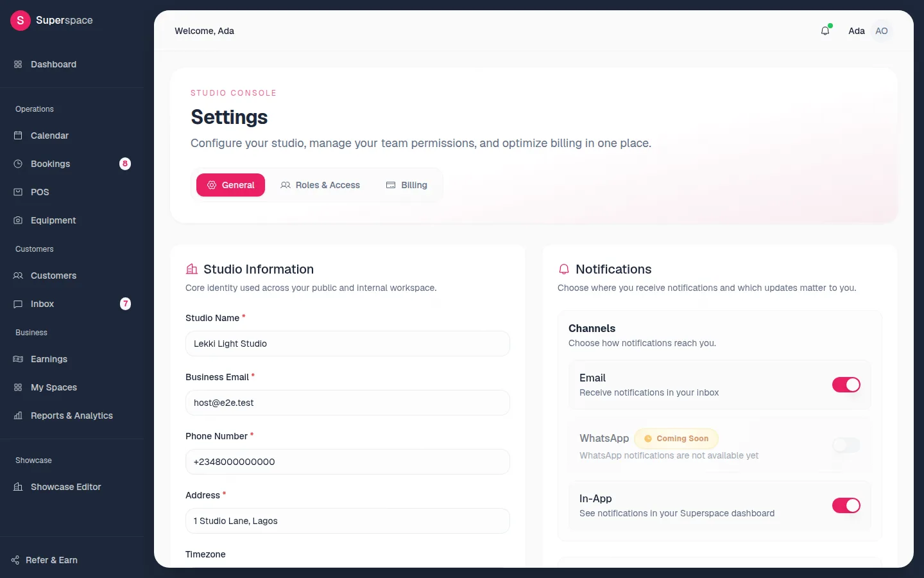Click the STUDIO CONSOLE label
Viewport: 924px width, 578px height.
[234, 93]
